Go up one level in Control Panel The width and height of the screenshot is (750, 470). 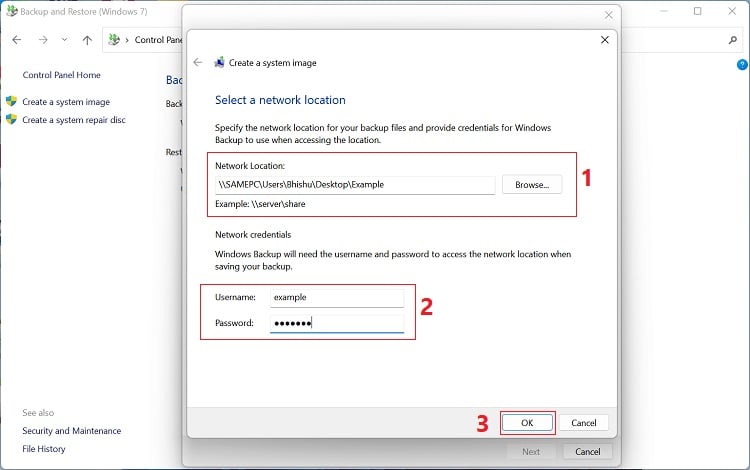tap(87, 40)
